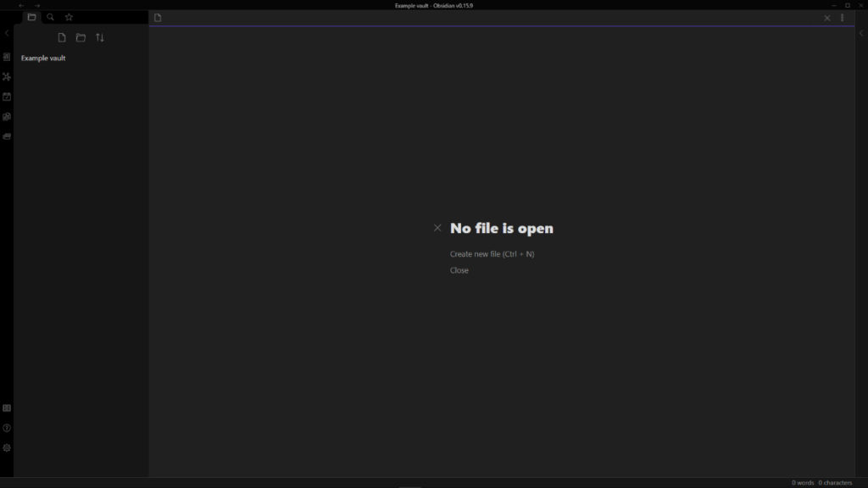Create a new note in the file explorer

(61, 37)
